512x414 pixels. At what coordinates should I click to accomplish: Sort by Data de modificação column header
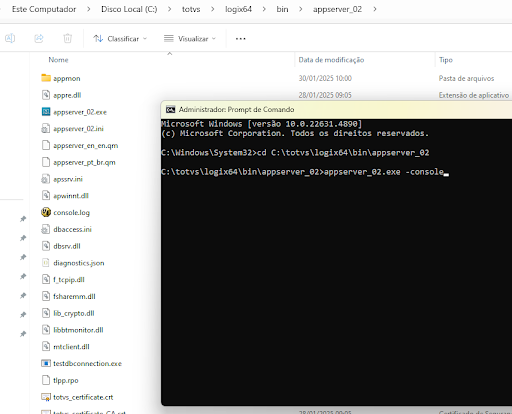tap(331, 60)
